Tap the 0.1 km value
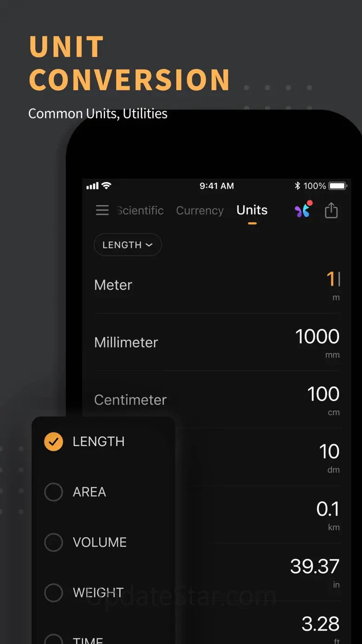Screen dimensions: 362x644 click(328, 509)
